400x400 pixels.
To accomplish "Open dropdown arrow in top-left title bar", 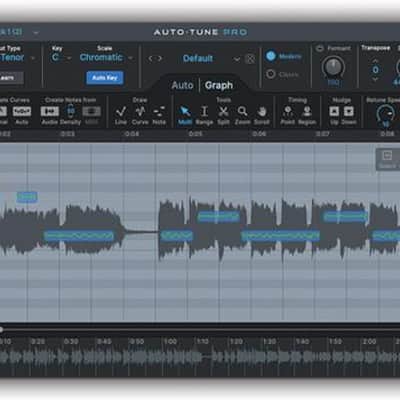I will (x=36, y=33).
